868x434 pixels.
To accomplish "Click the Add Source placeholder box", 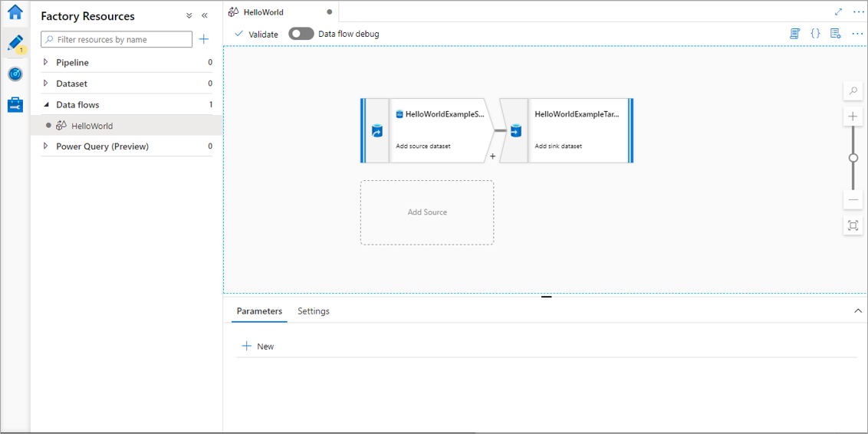I will 427,212.
